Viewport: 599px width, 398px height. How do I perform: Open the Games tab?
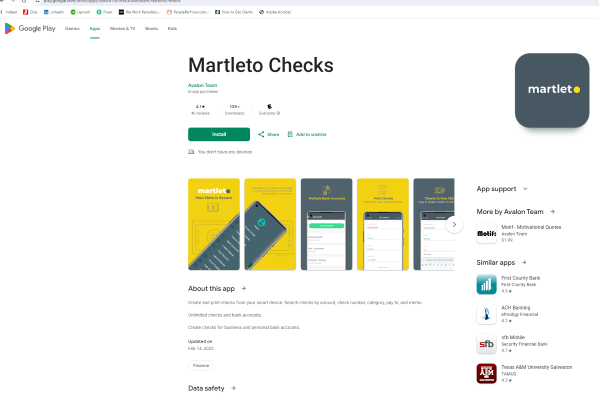[x=72, y=29]
